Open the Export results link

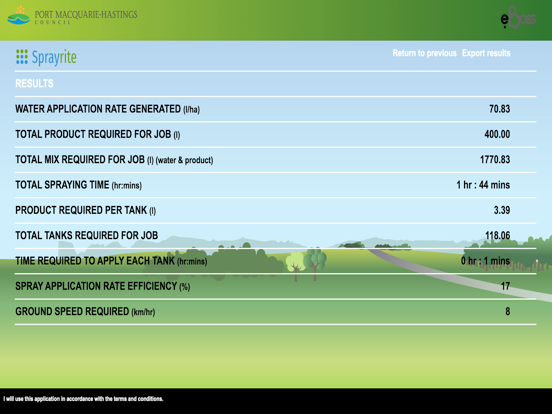(x=486, y=53)
